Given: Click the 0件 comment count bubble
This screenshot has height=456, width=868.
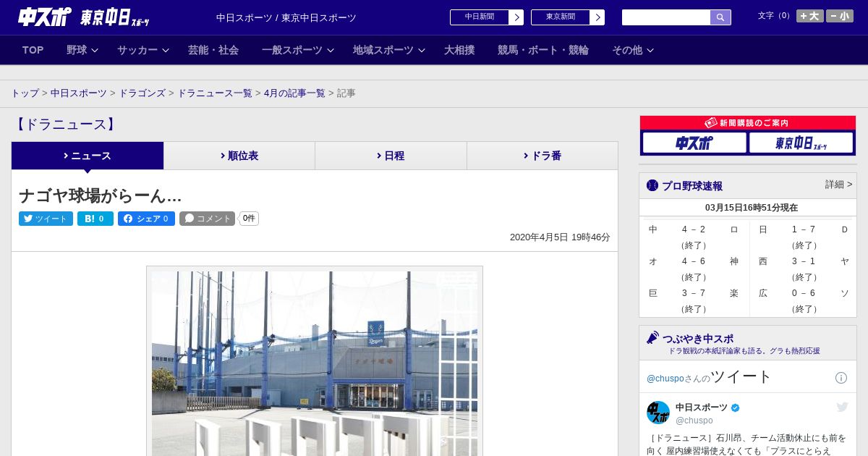Looking at the screenshot, I should (x=249, y=219).
